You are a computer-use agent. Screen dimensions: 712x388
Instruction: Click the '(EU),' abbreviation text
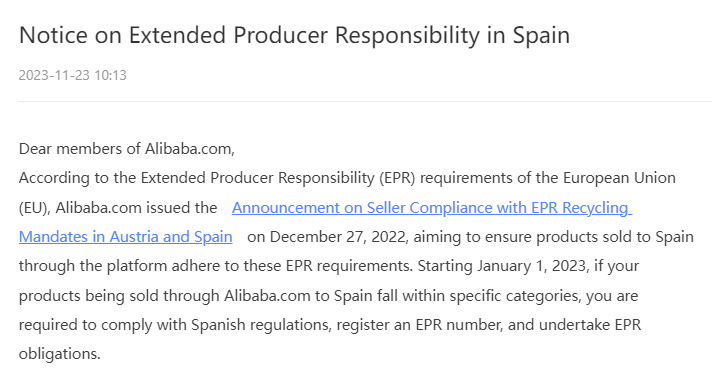point(35,208)
